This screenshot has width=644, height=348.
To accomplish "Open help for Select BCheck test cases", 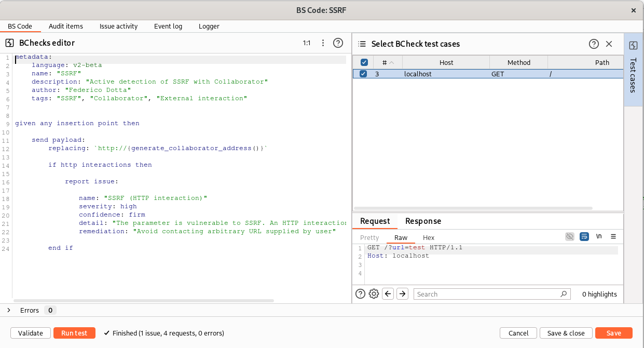I will (594, 44).
